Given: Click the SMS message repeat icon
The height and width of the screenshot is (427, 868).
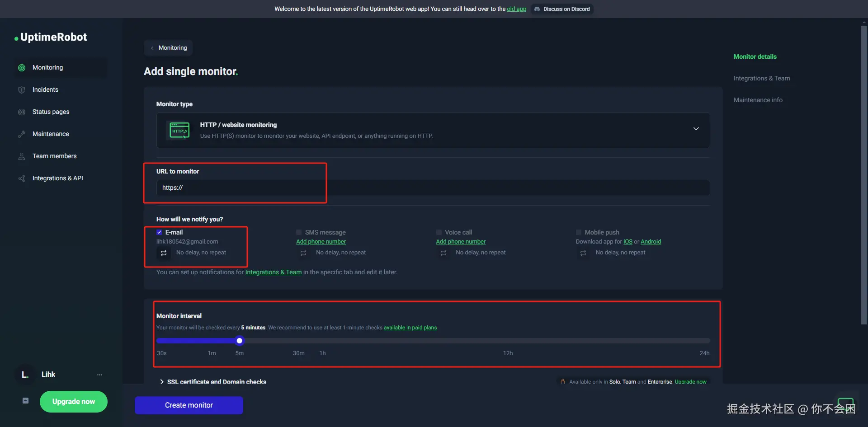Looking at the screenshot, I should tap(303, 253).
